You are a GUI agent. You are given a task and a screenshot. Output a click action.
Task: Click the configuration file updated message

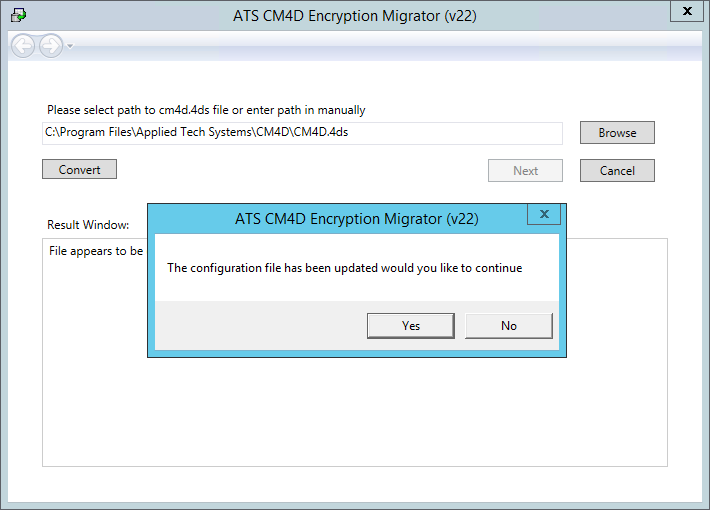344,268
